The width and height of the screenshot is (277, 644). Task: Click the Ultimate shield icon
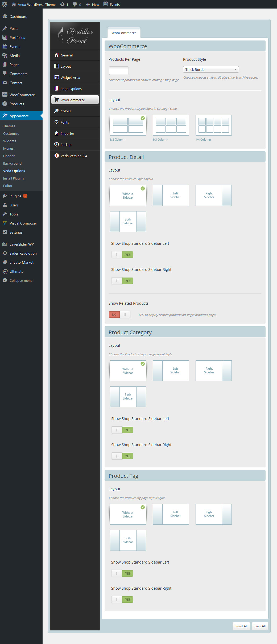coord(5,271)
